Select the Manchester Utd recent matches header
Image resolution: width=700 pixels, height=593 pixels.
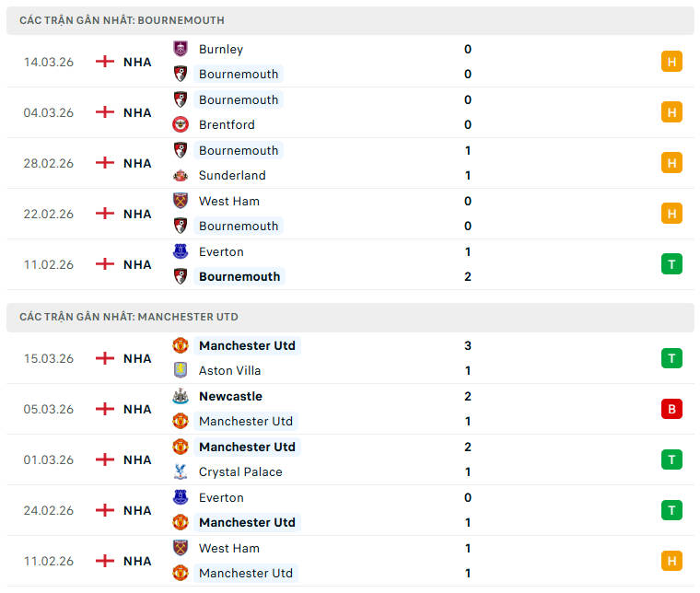tap(129, 317)
